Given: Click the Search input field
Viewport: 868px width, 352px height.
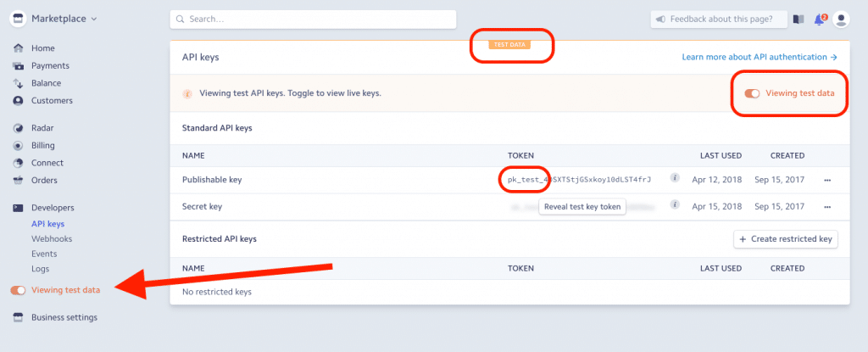Looking at the screenshot, I should click(313, 19).
